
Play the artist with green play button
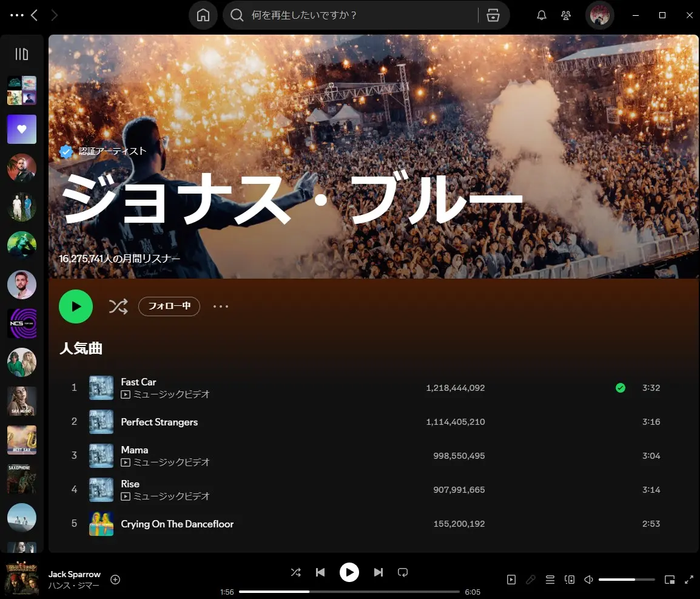coord(76,306)
